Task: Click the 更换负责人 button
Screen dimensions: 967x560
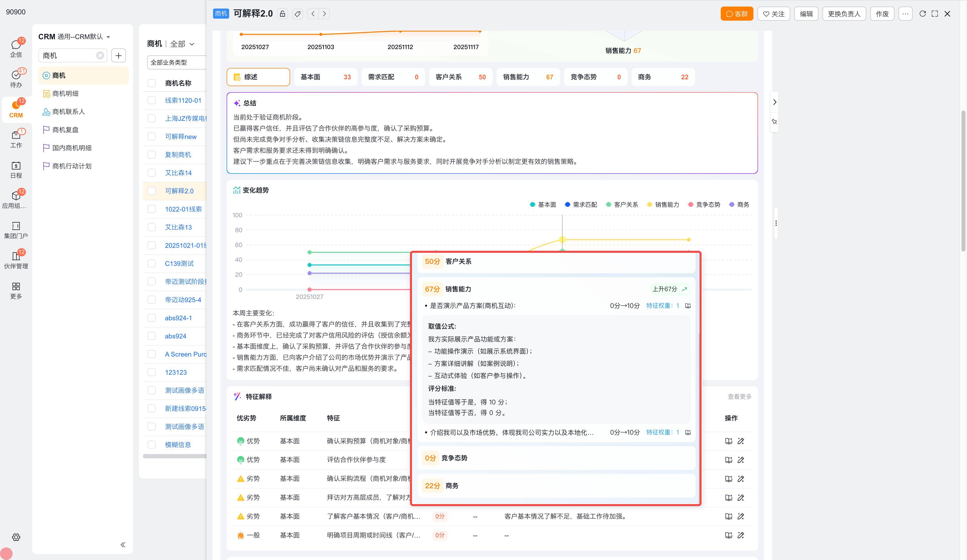Action: (844, 14)
